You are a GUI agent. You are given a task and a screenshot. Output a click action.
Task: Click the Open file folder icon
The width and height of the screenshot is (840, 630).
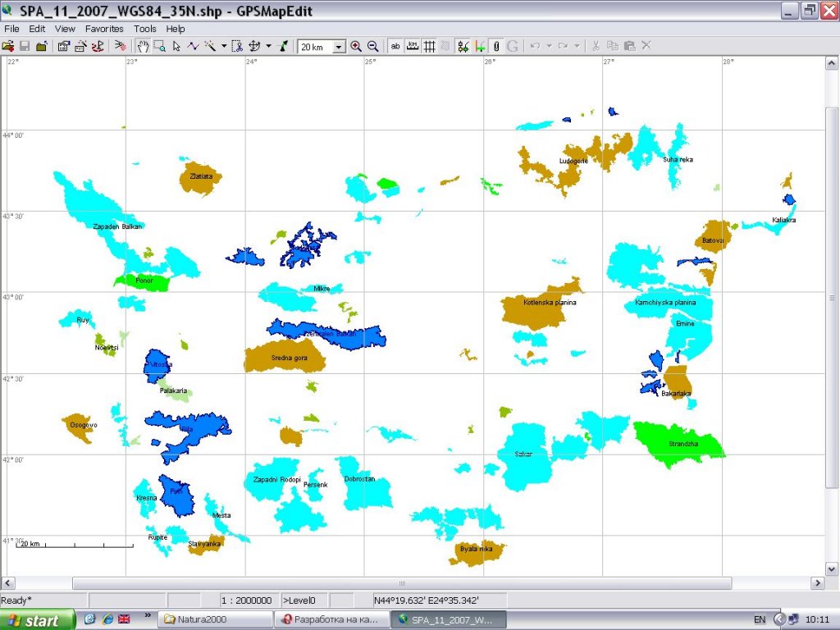click(x=8, y=46)
